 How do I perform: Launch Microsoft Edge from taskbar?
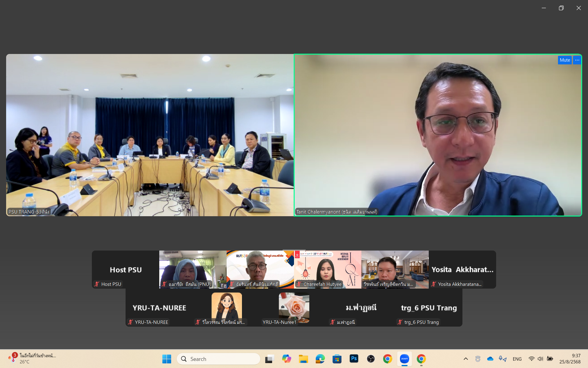click(320, 359)
